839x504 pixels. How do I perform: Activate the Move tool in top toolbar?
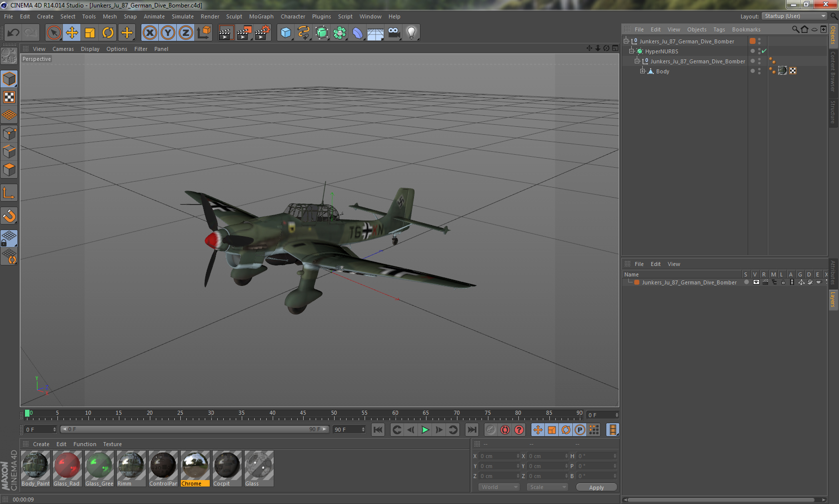(x=72, y=33)
